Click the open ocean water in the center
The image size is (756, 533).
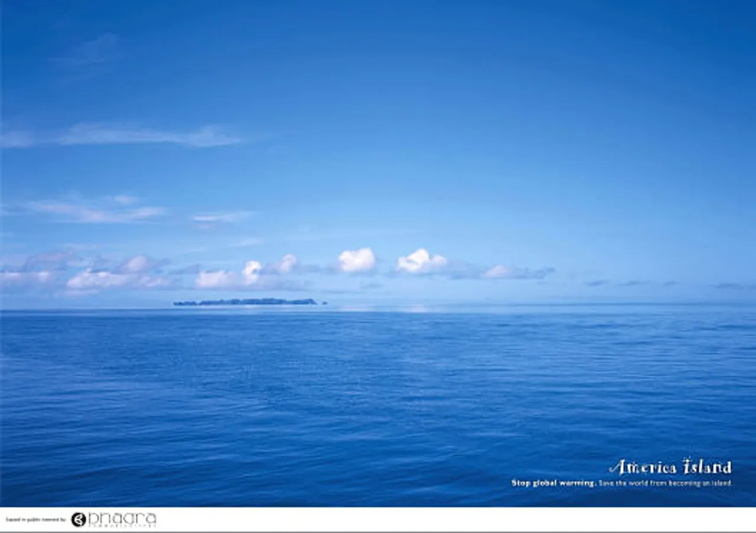pyautogui.click(x=378, y=401)
